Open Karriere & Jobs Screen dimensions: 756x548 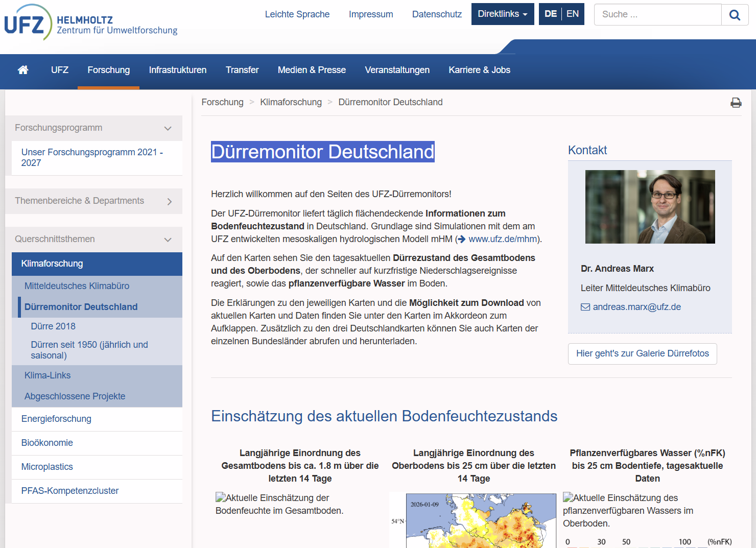click(x=479, y=70)
